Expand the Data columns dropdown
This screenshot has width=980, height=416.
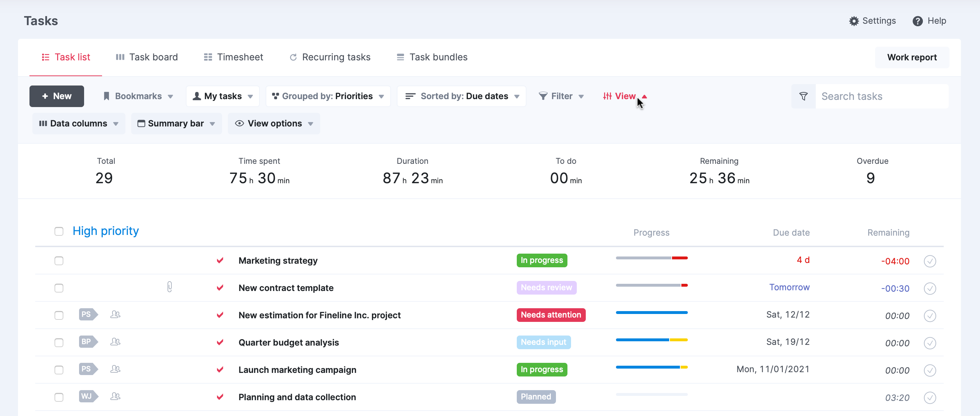tap(79, 124)
